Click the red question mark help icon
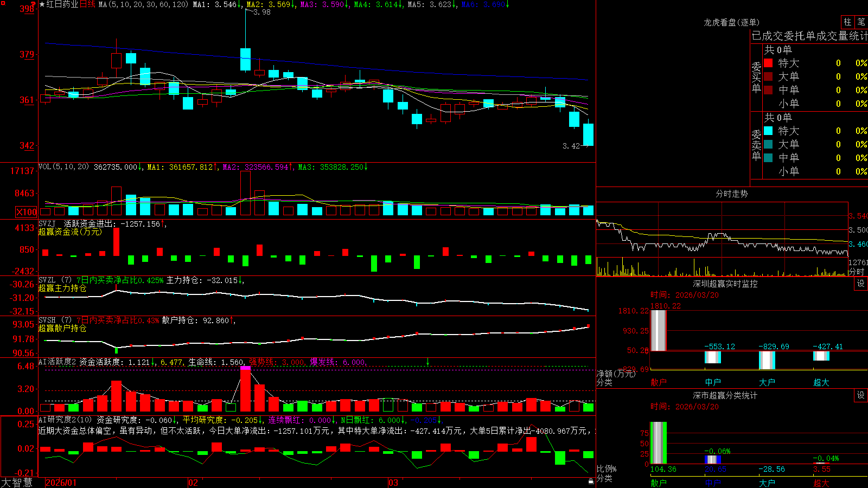Image resolution: width=868 pixels, height=488 pixels. (33, 4)
